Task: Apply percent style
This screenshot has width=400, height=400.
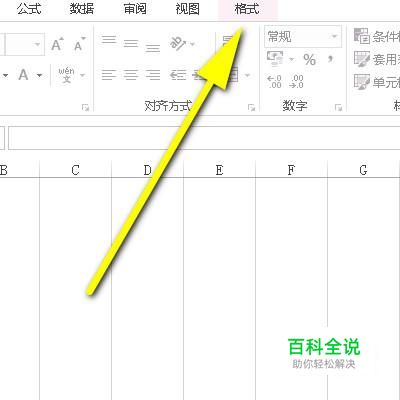Action: 309,60
